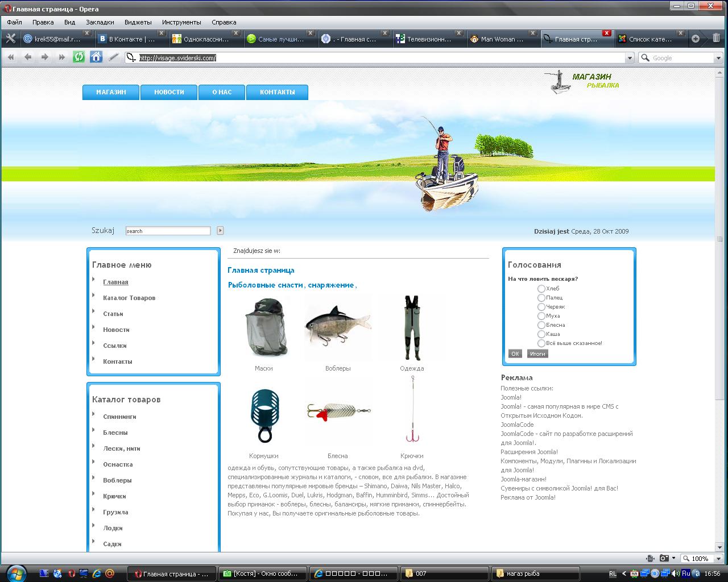This screenshot has height=582, width=728.
Task: Open the Google search engine dropdown
Action: pyautogui.click(x=718, y=58)
